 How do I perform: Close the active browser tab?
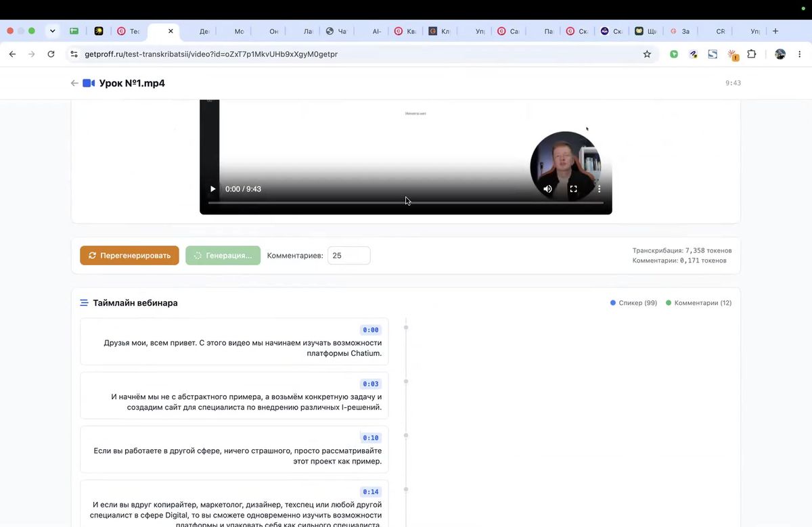171,31
